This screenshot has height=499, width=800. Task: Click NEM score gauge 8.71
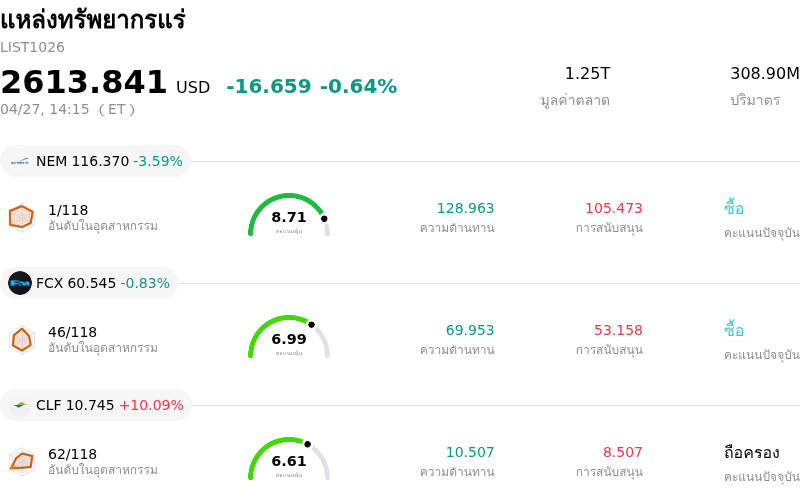(x=289, y=216)
